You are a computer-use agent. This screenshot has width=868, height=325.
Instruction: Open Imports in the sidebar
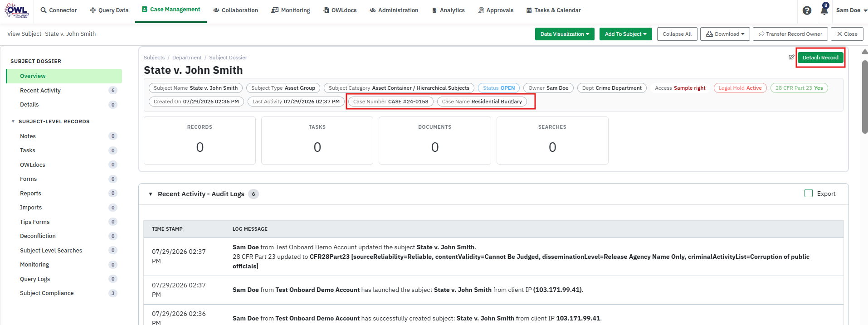point(64,208)
